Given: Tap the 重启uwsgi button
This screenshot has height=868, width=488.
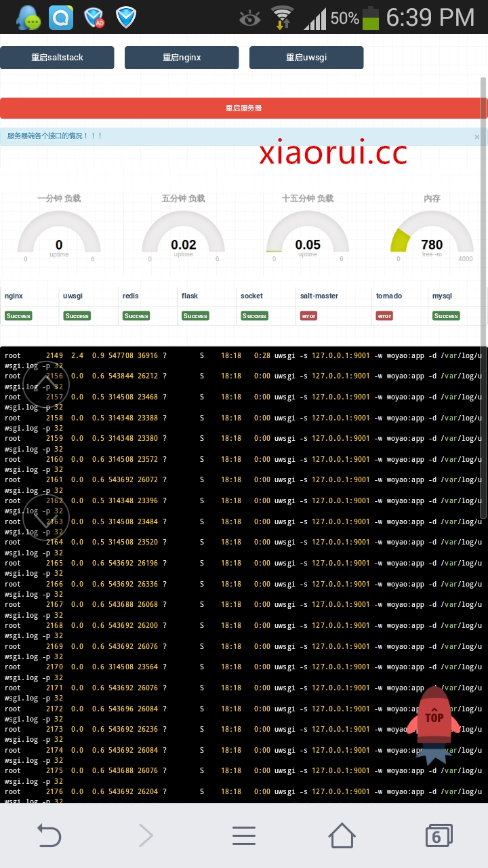Looking at the screenshot, I should [306, 58].
